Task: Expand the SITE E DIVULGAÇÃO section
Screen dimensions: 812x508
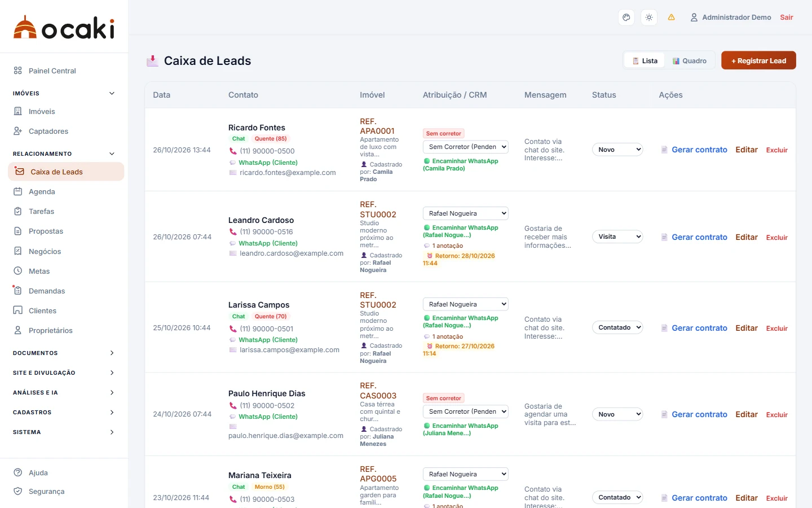Action: click(x=64, y=373)
